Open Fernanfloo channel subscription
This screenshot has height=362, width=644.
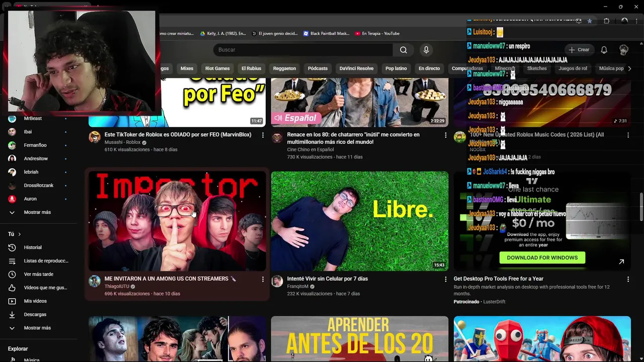tap(35, 145)
